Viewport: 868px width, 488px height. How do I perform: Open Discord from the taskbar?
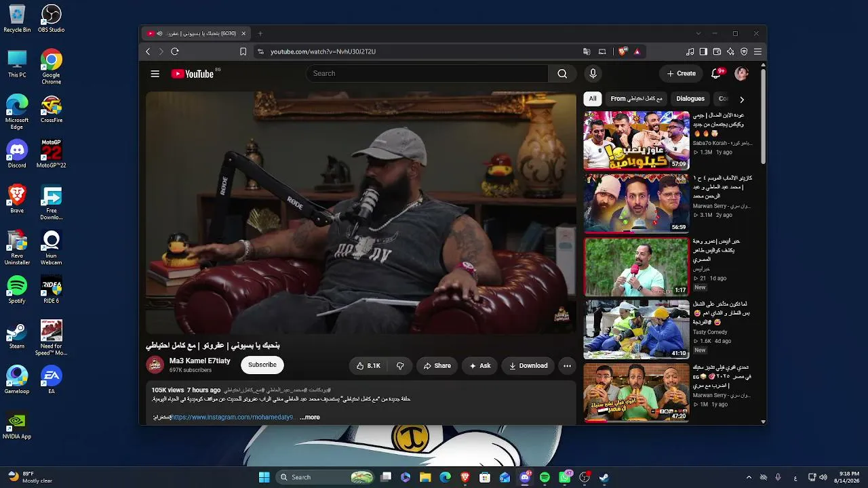(525, 477)
